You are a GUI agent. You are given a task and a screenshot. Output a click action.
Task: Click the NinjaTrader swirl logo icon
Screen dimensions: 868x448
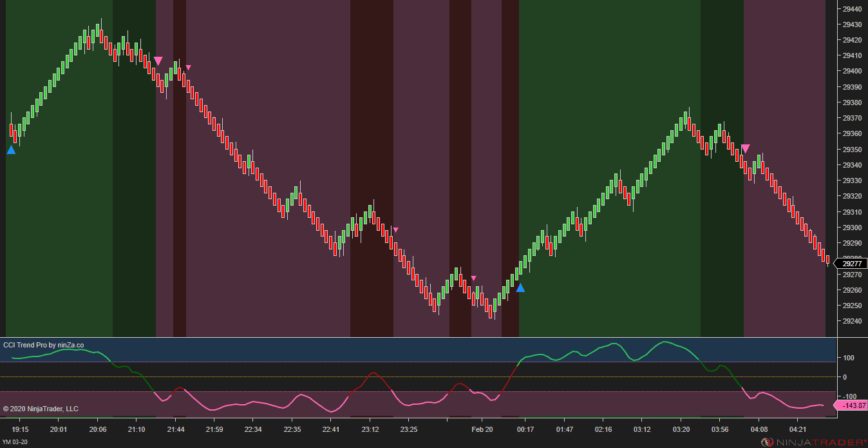coord(767,442)
